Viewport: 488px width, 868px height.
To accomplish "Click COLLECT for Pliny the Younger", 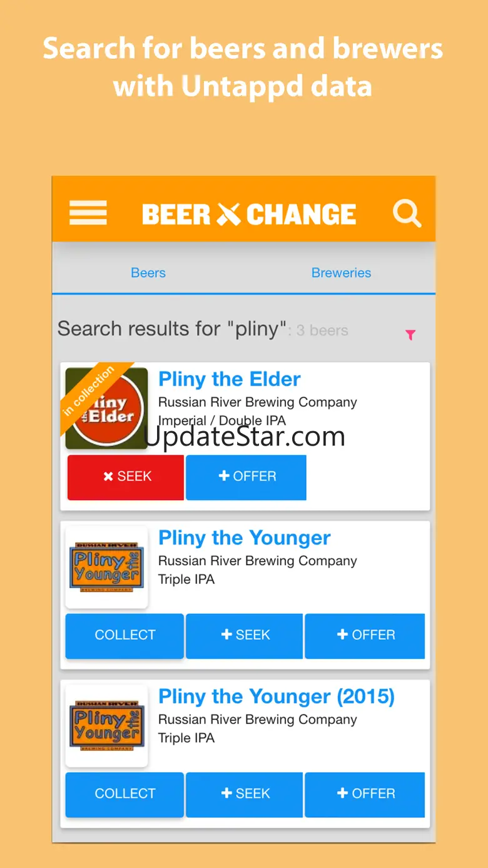I will (x=125, y=636).
